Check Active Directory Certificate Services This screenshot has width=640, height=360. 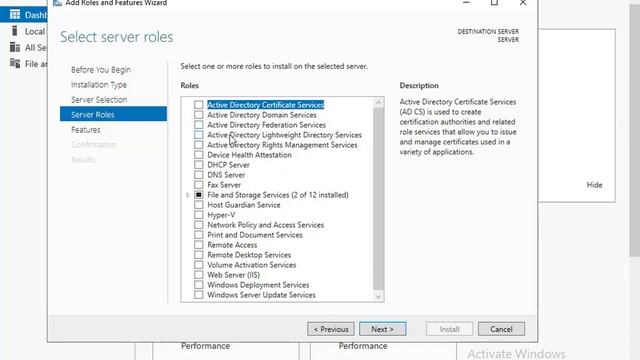(198, 105)
